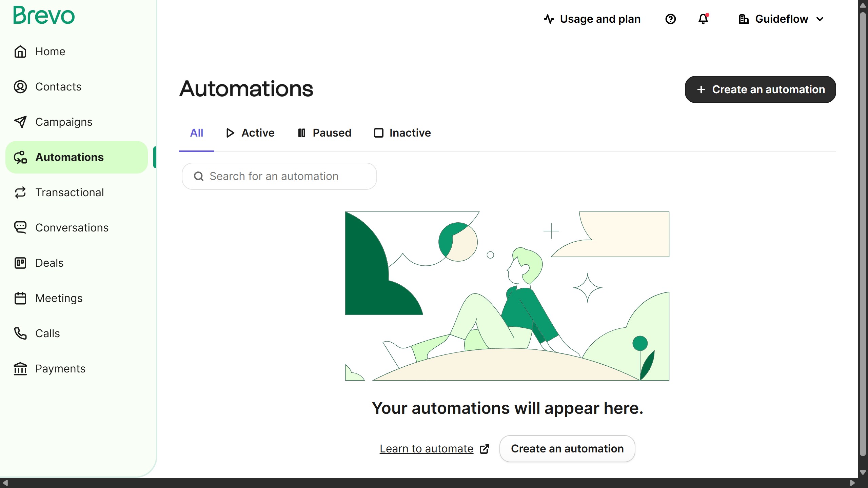Open Transactional section in sidebar
This screenshot has height=488, width=868.
[70, 192]
